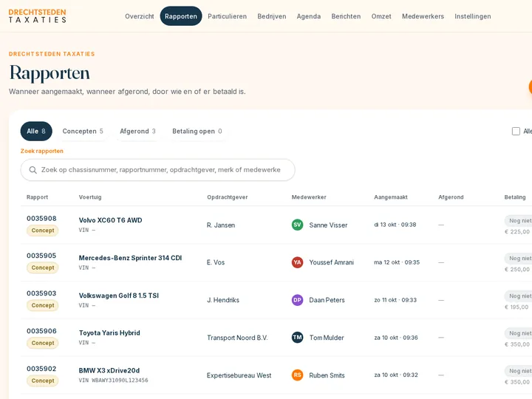Click the Aangemaakt column header
The height and width of the screenshot is (399, 532).
click(391, 197)
